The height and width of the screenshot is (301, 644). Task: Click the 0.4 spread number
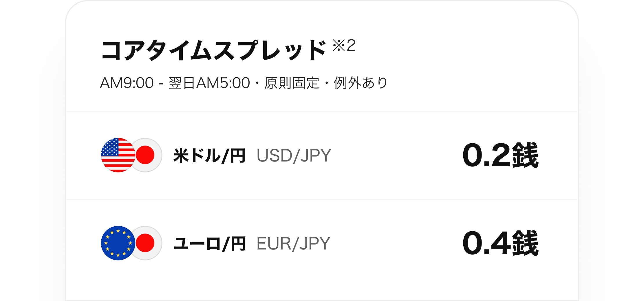pyautogui.click(x=486, y=243)
